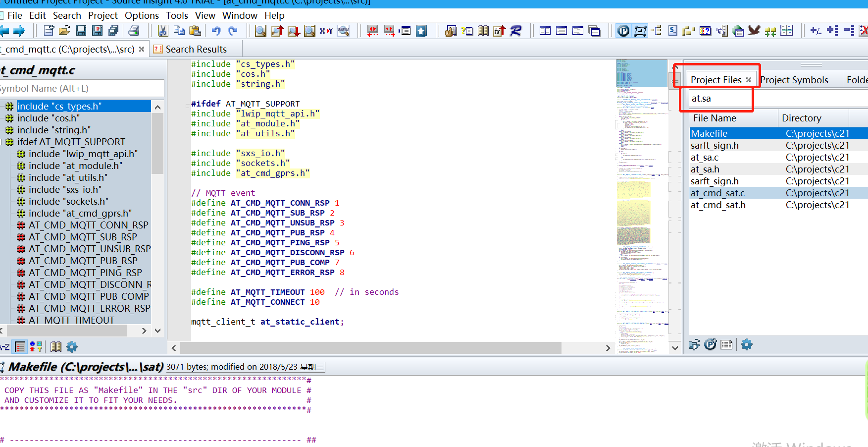868x447 pixels.
Task: Select at_sa.c in the file list
Action: [705, 157]
